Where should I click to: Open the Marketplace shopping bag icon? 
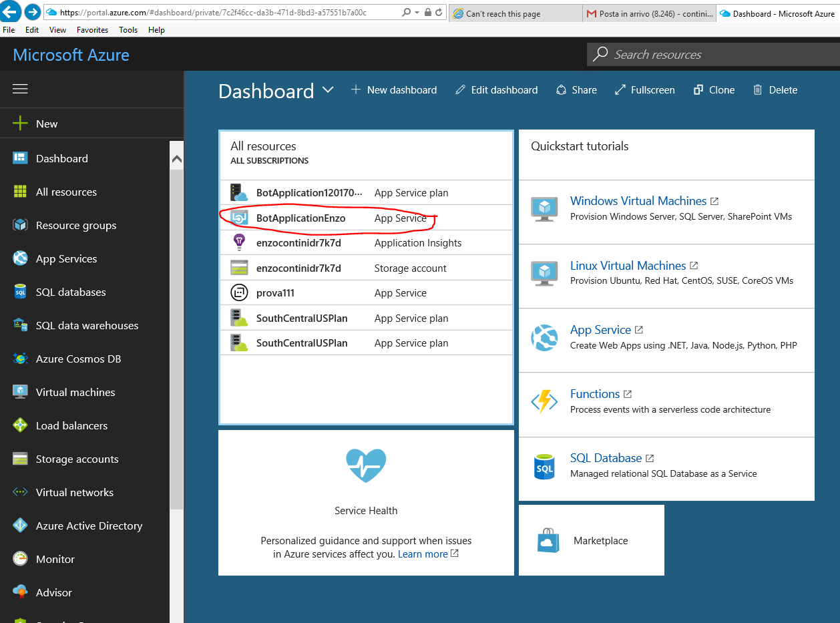[x=548, y=541]
